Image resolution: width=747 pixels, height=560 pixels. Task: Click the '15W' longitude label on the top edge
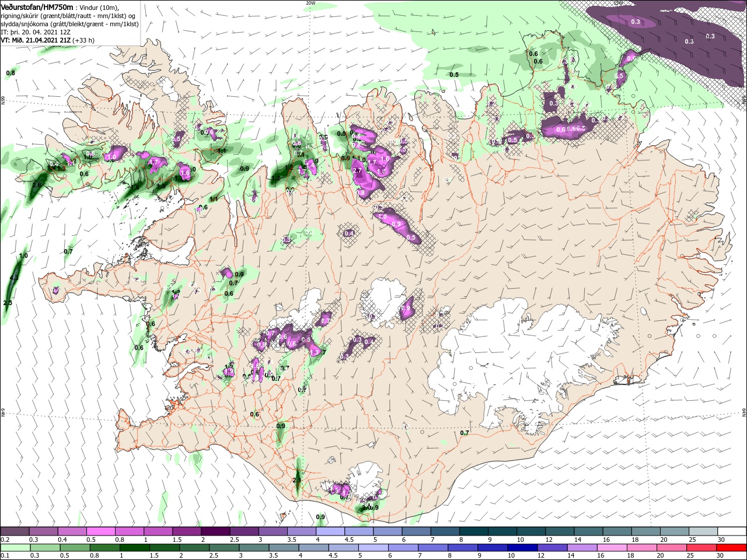[618, 3]
